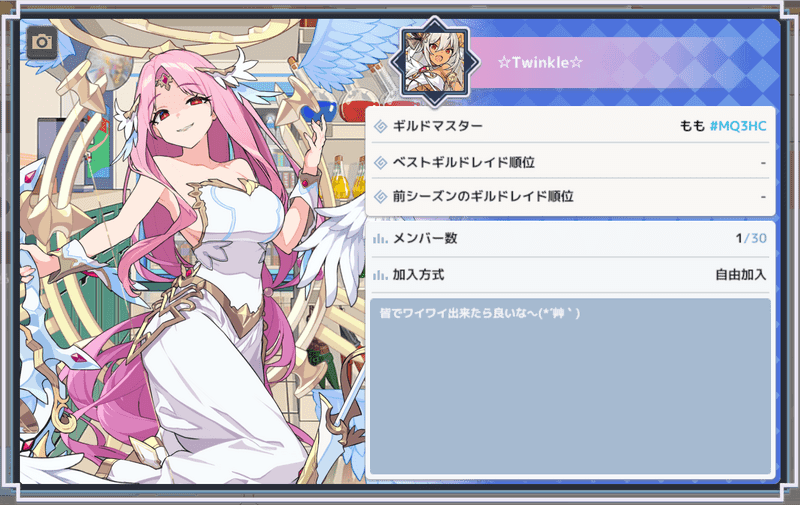Click the bar chart icon beside 加入方式
800x505 pixels.
click(380, 275)
